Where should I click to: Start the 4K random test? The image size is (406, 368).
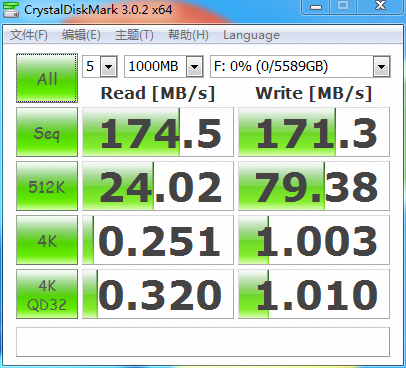[x=47, y=240]
